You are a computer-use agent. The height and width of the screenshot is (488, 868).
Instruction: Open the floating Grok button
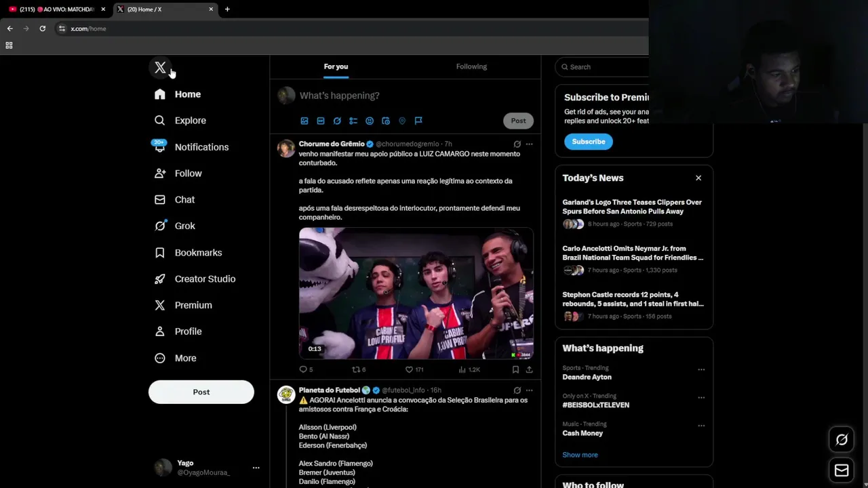point(842,440)
